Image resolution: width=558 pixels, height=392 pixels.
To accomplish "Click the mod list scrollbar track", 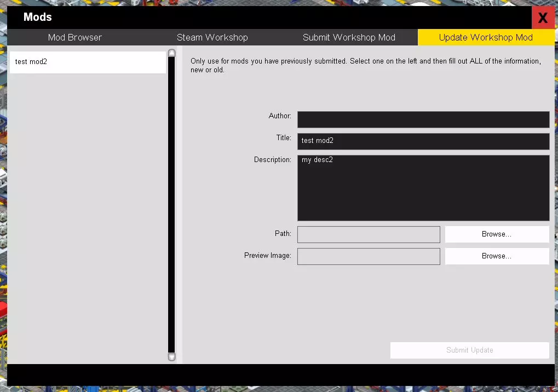I will point(171,205).
